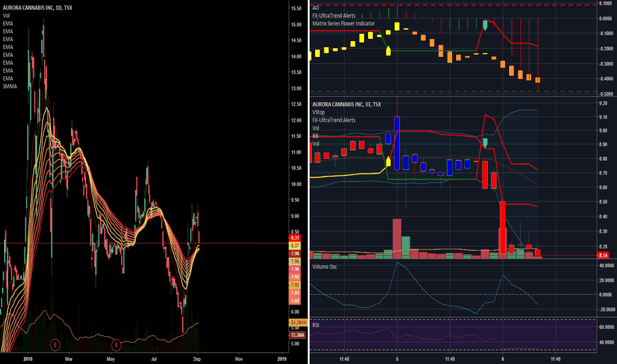
Task: Click the Nov label on time axis
Action: (239, 359)
